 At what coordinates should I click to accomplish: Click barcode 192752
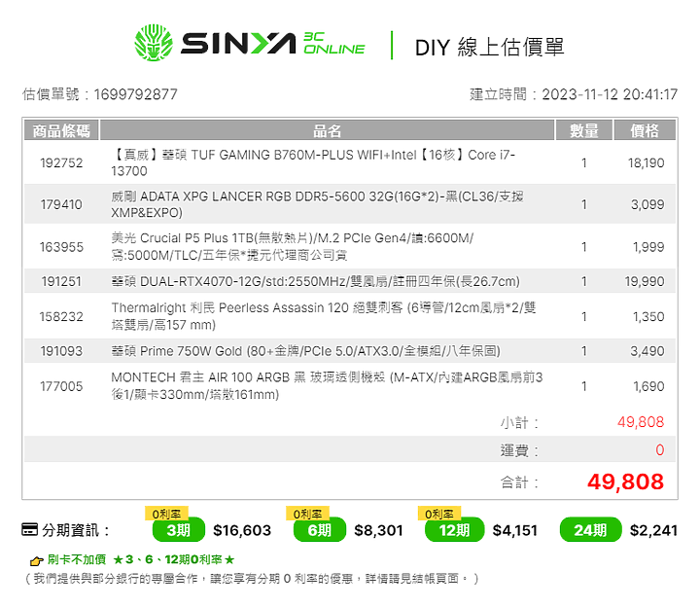pyautogui.click(x=61, y=163)
